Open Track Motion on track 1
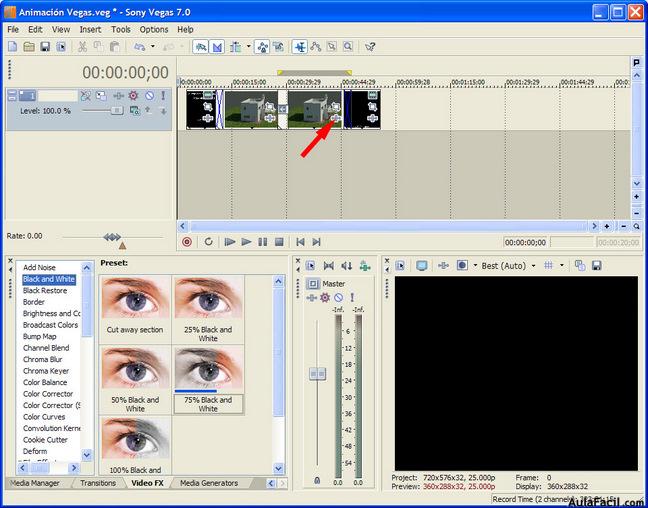Image resolution: width=648 pixels, height=508 pixels. 101,96
